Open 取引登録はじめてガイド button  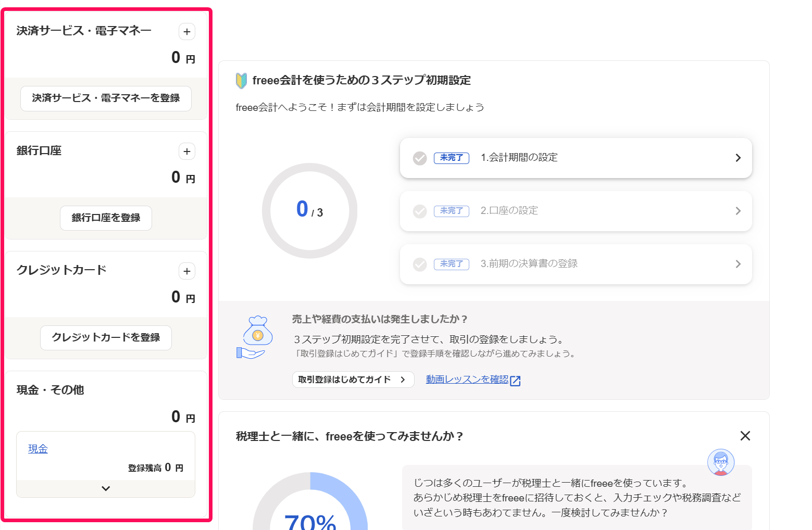point(353,380)
